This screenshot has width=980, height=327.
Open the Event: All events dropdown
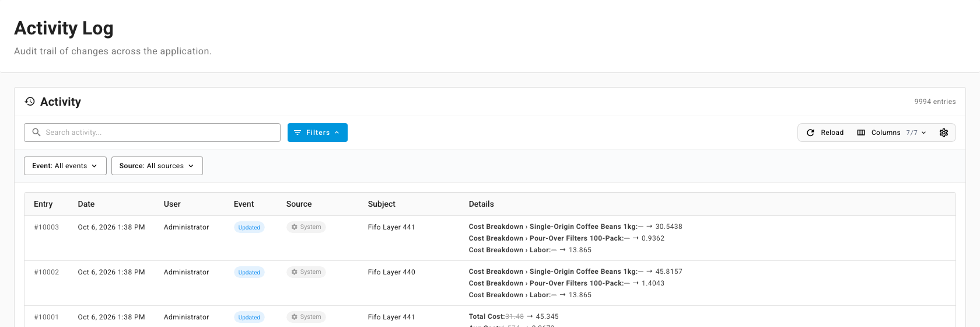click(x=65, y=166)
